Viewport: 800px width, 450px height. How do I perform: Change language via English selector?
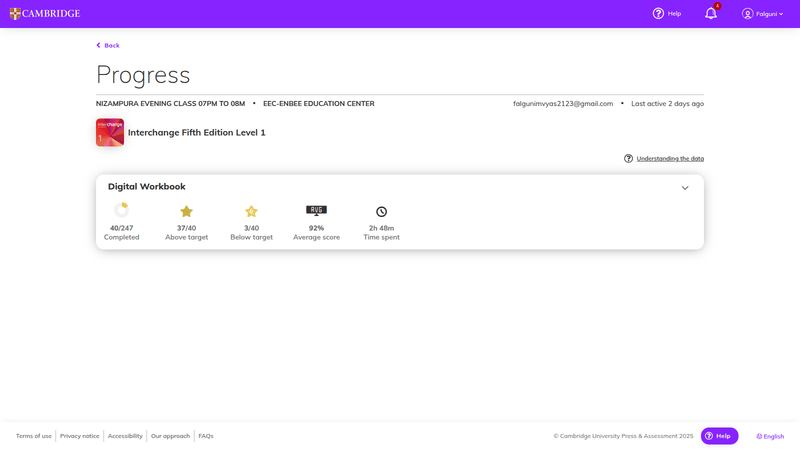tap(770, 436)
